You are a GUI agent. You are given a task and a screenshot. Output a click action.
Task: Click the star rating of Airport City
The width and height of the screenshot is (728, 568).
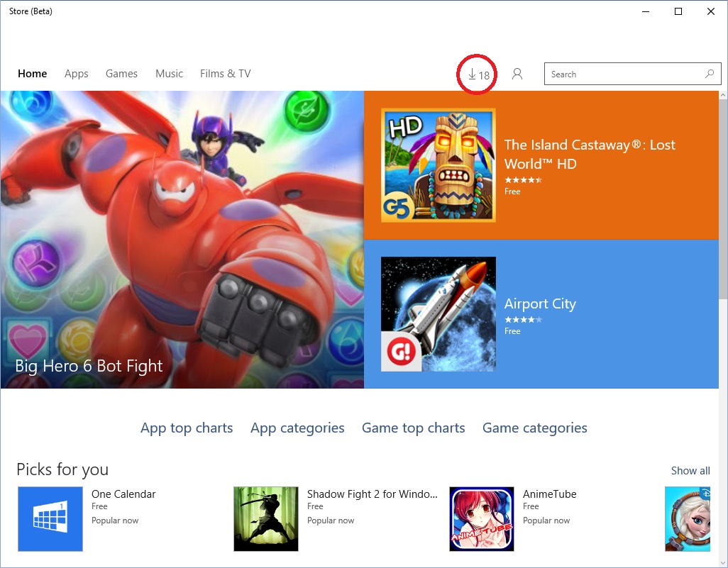[x=523, y=320]
